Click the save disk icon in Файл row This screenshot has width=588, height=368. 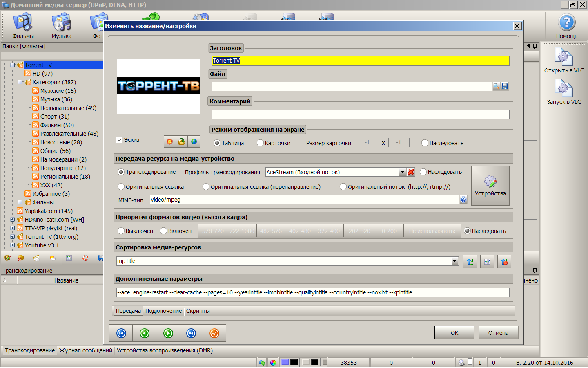click(x=505, y=87)
